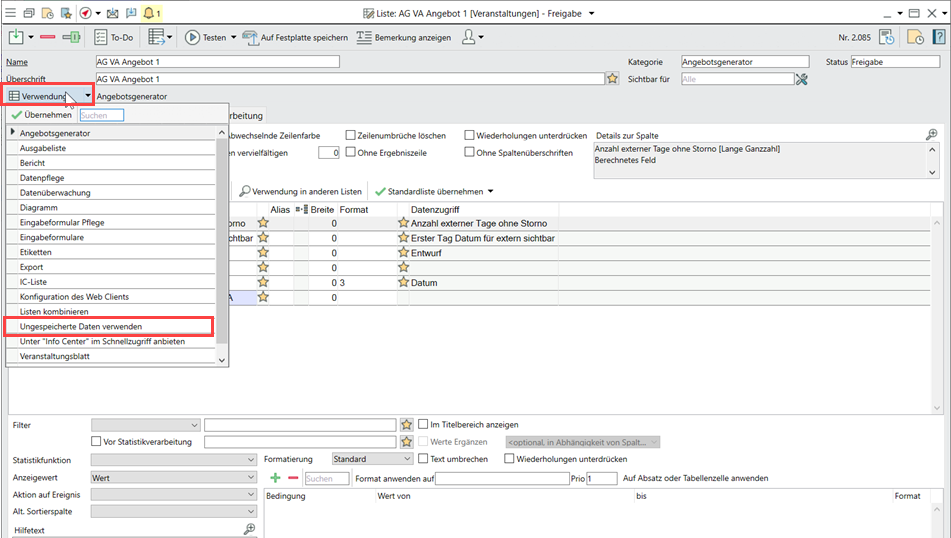Click green plus icon to add format condition
This screenshot has width=951, height=538.
pos(275,479)
